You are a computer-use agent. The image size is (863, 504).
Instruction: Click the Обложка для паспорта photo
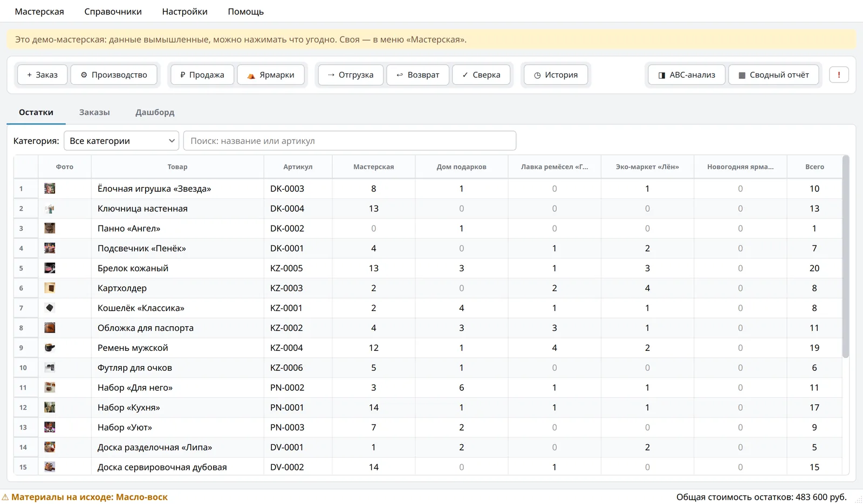50,328
